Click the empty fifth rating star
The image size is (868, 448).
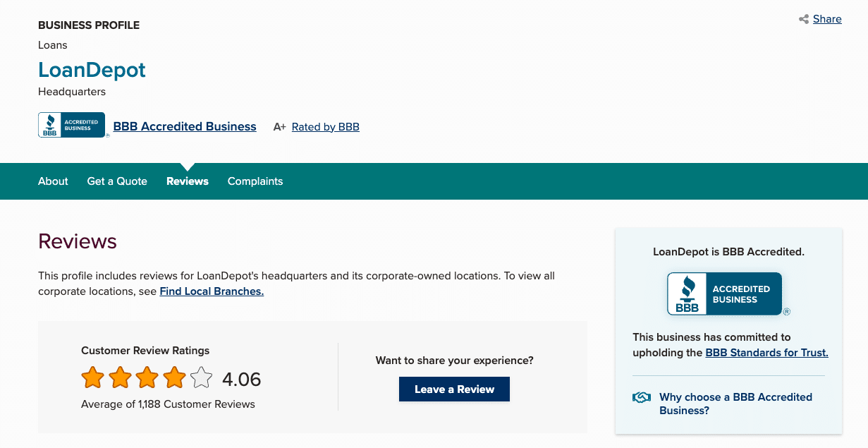(201, 378)
